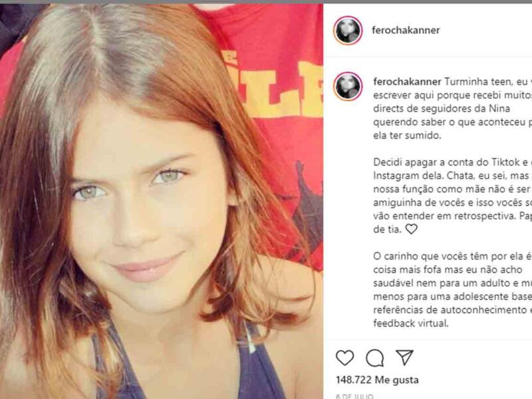
Task: Click the caption line "ela ter sumido."
Action: pyautogui.click(x=407, y=136)
